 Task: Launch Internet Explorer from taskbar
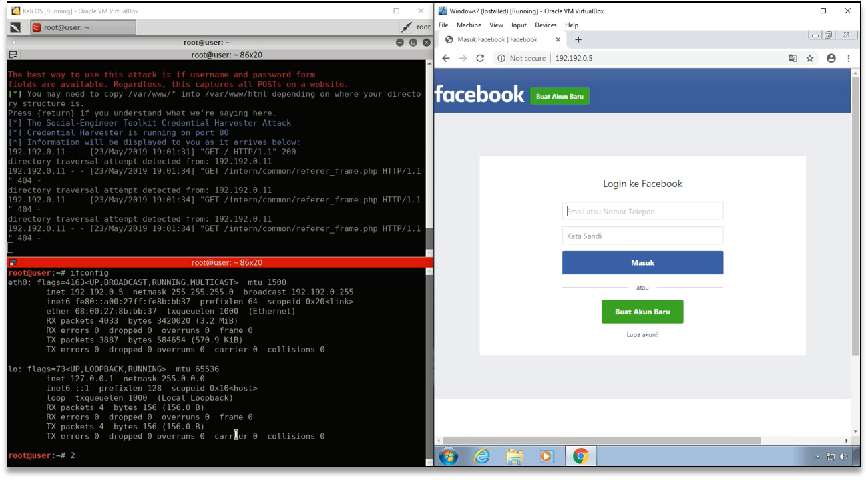[481, 457]
